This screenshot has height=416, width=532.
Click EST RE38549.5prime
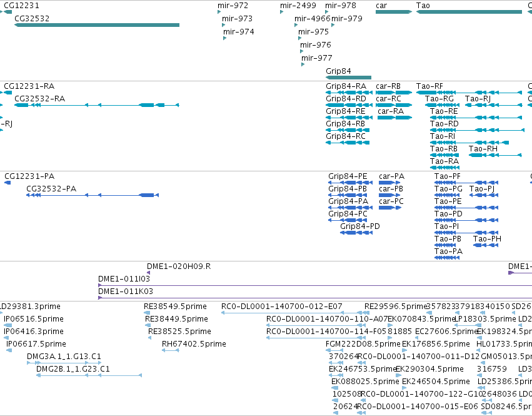click(x=148, y=313)
